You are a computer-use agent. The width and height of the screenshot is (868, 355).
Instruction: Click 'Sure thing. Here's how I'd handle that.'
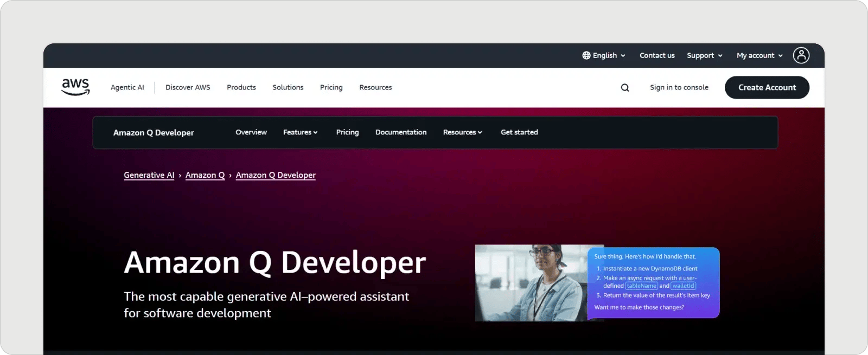pyautogui.click(x=645, y=256)
